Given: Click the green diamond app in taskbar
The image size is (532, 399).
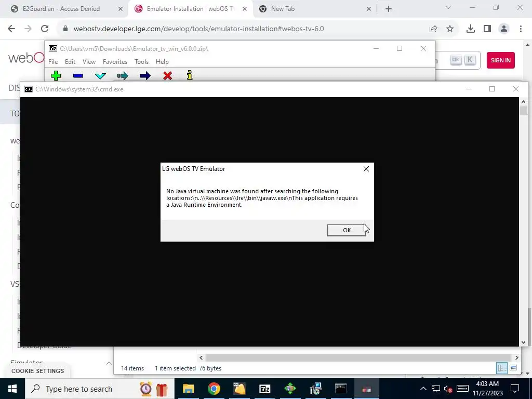Looking at the screenshot, I should (290, 389).
